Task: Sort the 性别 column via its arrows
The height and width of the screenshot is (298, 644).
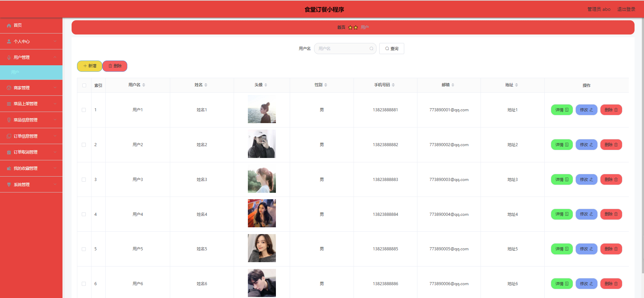Action: [326, 85]
